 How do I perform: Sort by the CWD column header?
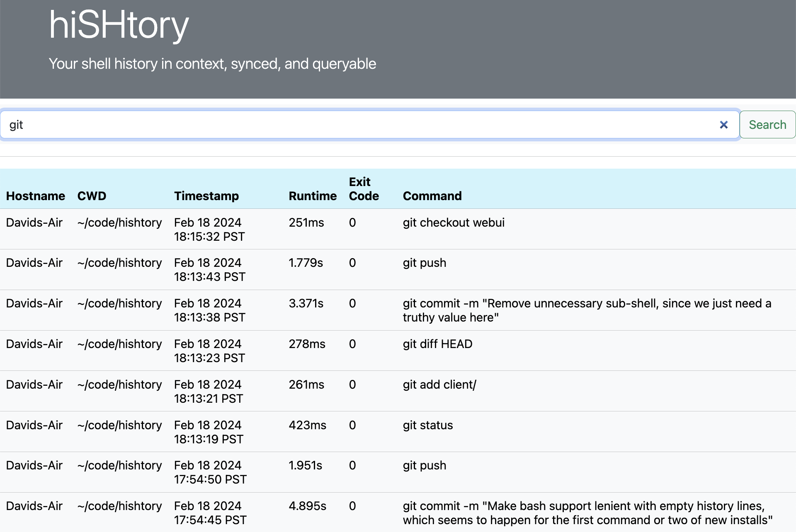92,196
